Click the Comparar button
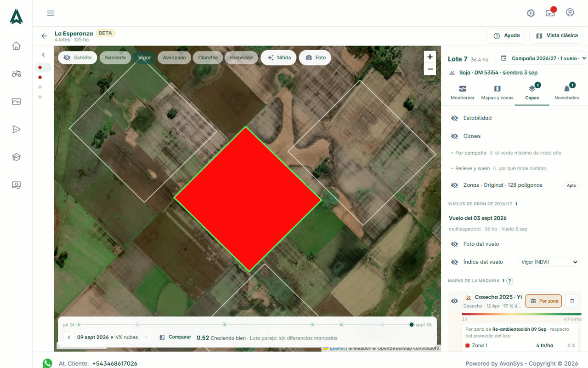Screen dimensions: 588x368 (175, 337)
